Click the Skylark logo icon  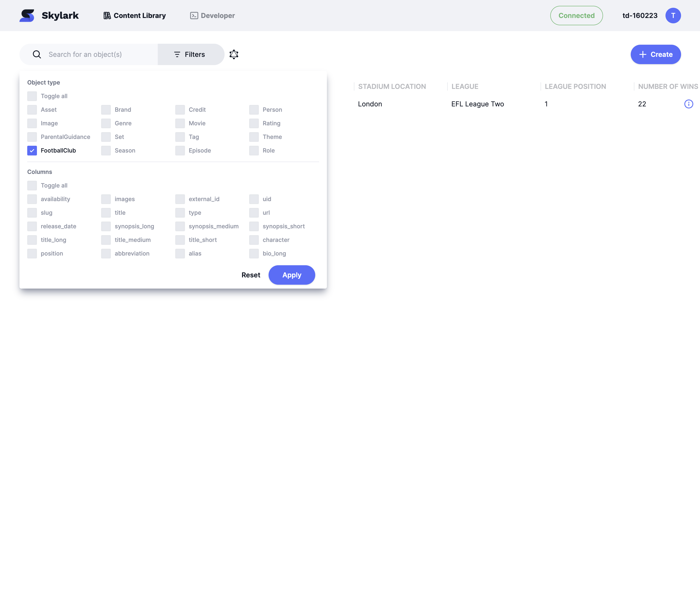27,15
